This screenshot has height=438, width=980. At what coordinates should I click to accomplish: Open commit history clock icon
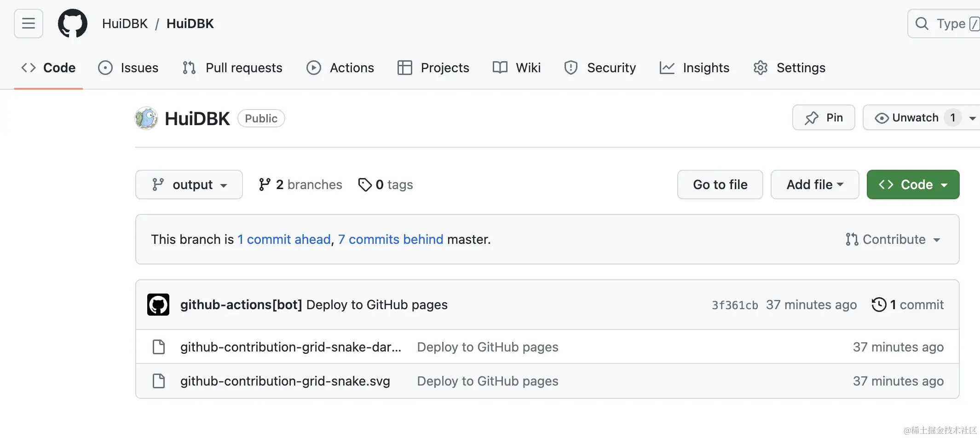coord(879,305)
